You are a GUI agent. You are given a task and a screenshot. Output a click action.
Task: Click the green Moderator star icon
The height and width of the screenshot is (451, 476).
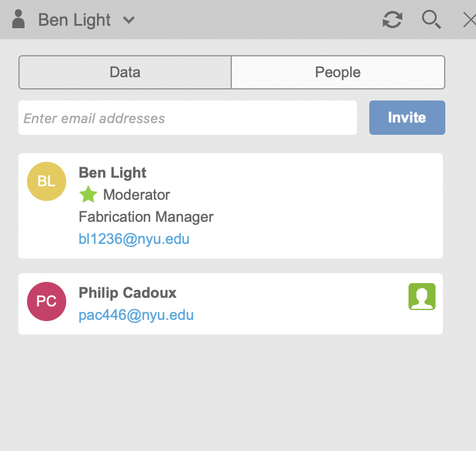(x=88, y=195)
